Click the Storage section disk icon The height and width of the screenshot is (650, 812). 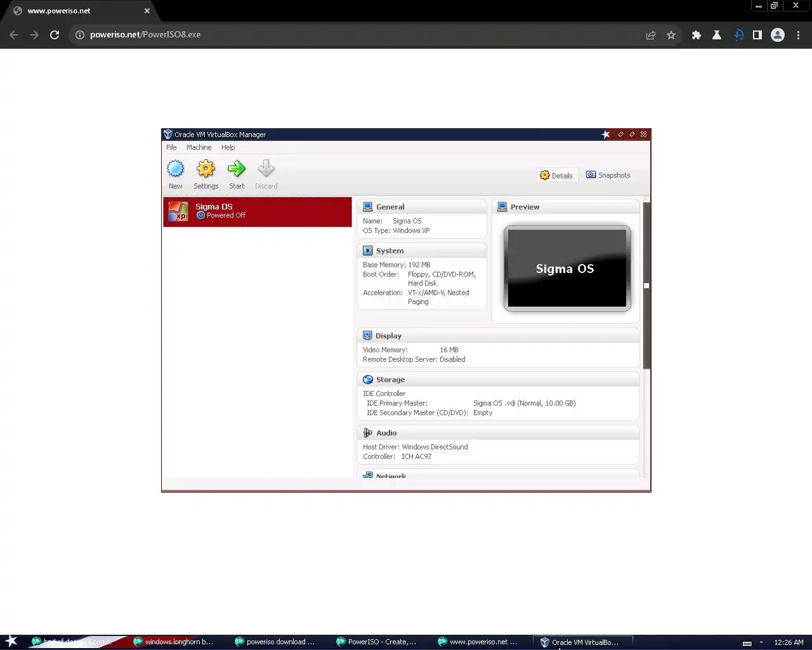(367, 380)
